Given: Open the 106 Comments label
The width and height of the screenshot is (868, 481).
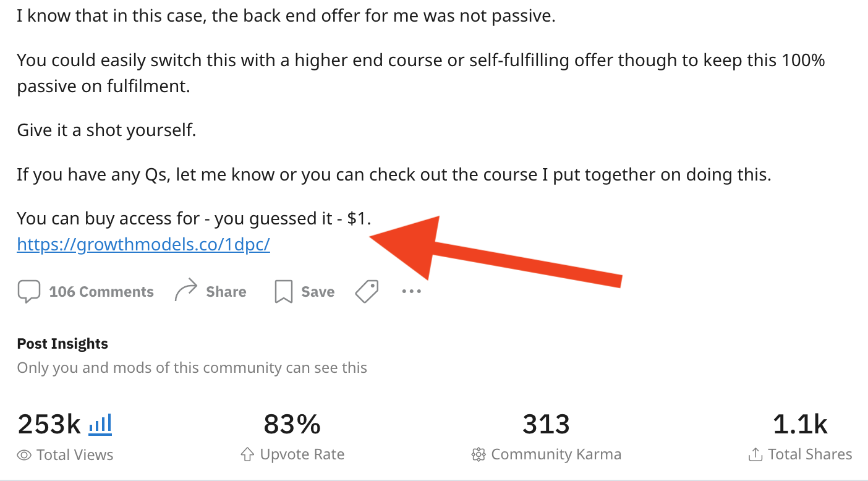Looking at the screenshot, I should coord(101,292).
